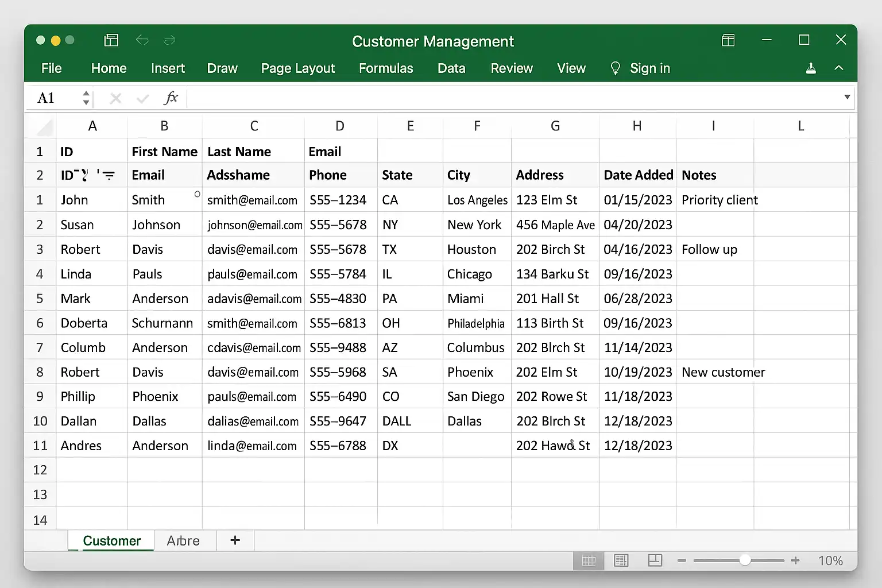Switch to the Arbre sheet tab
The image size is (882, 588).
(x=183, y=541)
